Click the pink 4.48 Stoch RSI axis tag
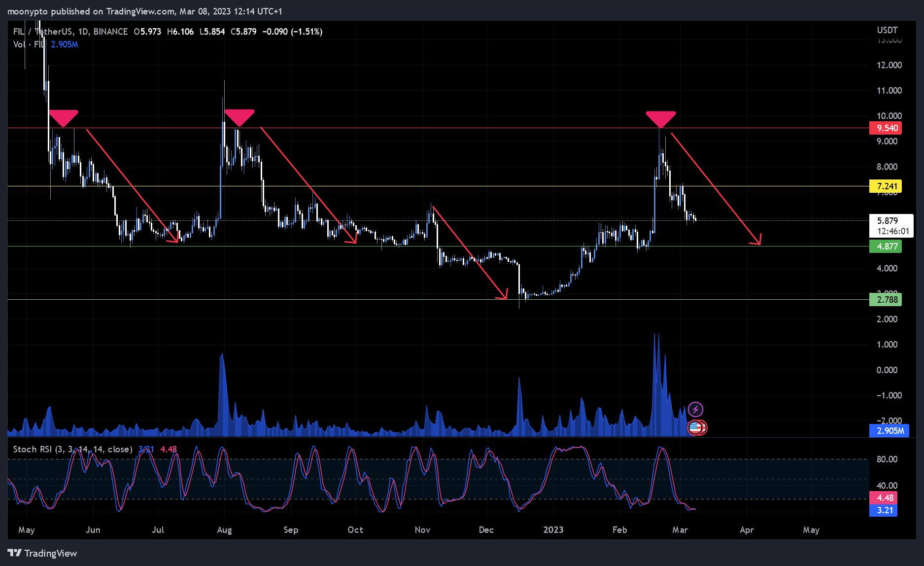 [x=884, y=498]
